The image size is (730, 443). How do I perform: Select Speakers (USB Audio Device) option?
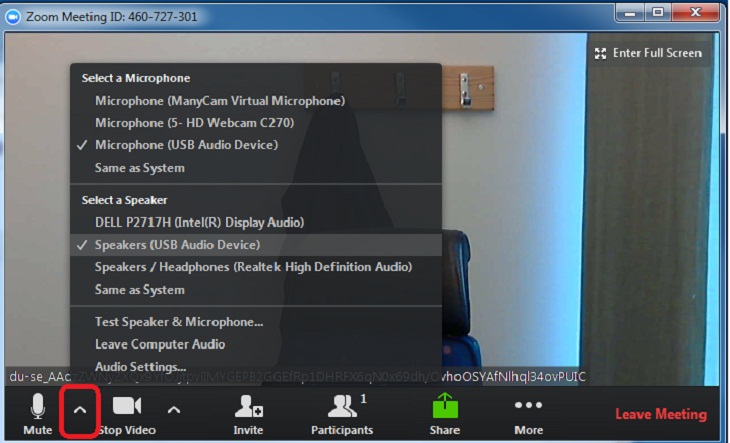(x=177, y=245)
